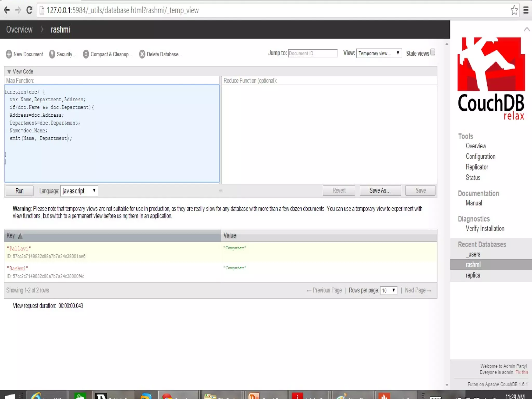Open the Rows per page selector

[x=388, y=290]
